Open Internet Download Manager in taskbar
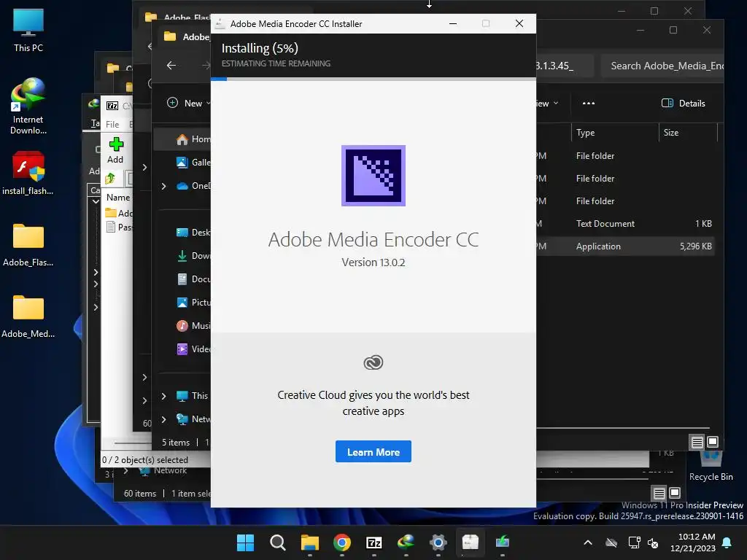Image resolution: width=747 pixels, height=560 pixels. [406, 542]
